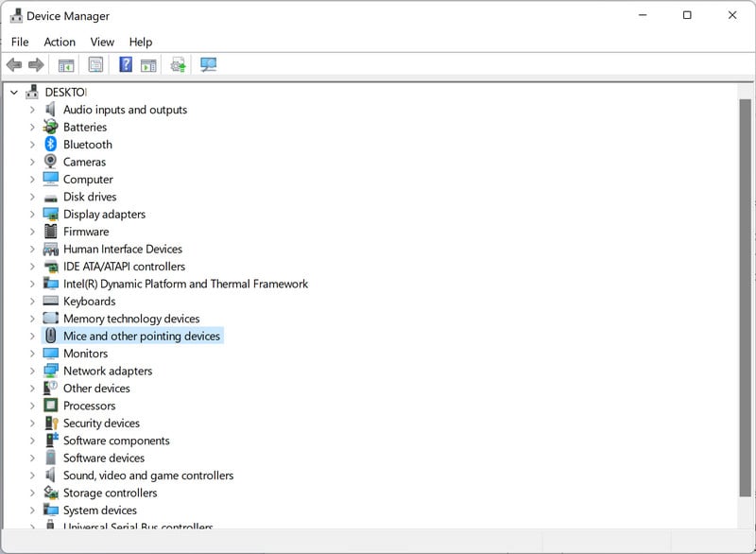Open the Action menu
This screenshot has height=554, width=756.
tap(60, 42)
